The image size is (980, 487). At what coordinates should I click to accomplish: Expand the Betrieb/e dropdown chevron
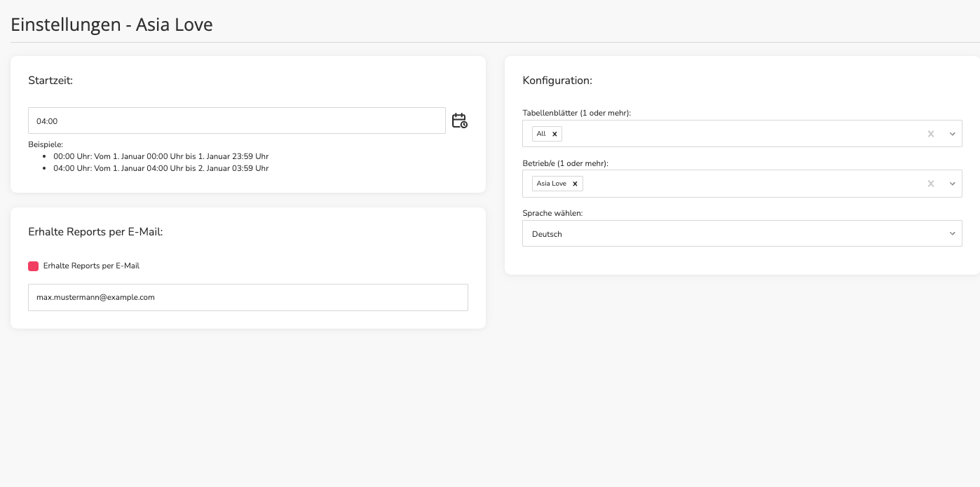[953, 184]
